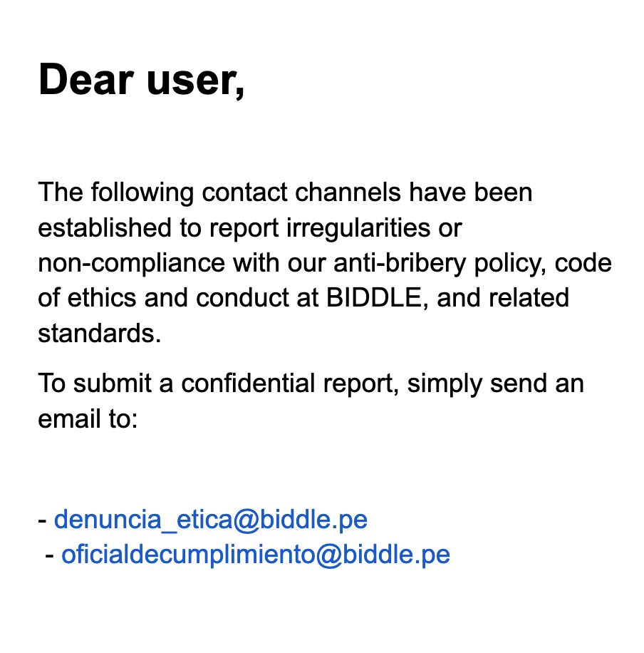This screenshot has height=653, width=644.
Task: Click the dash before denuncia_etica link
Action: coord(43,520)
